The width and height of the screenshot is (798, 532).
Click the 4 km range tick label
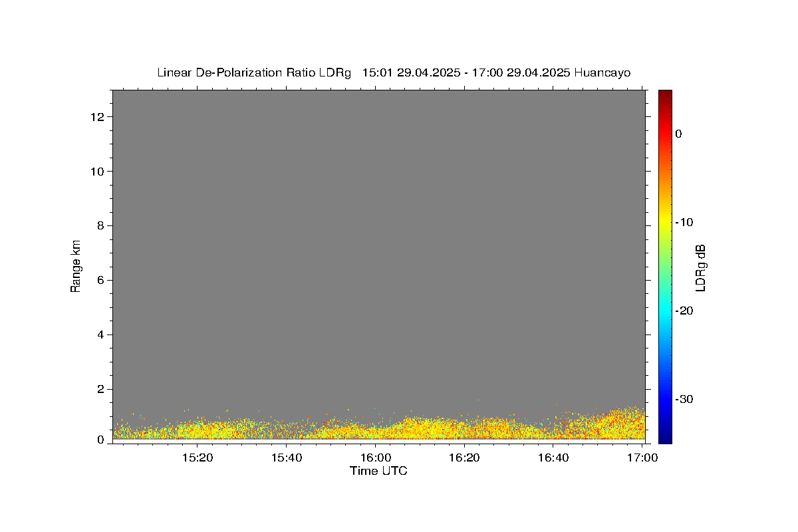pyautogui.click(x=102, y=334)
